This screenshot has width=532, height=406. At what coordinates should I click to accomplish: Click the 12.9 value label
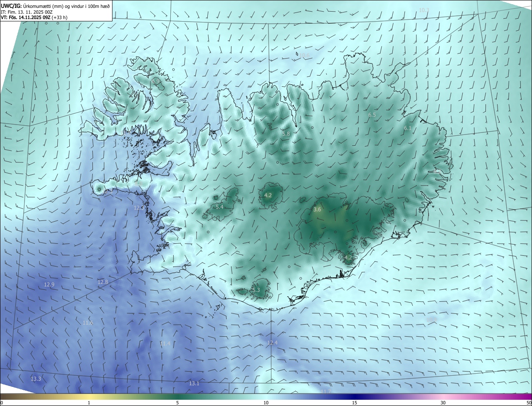click(x=49, y=284)
